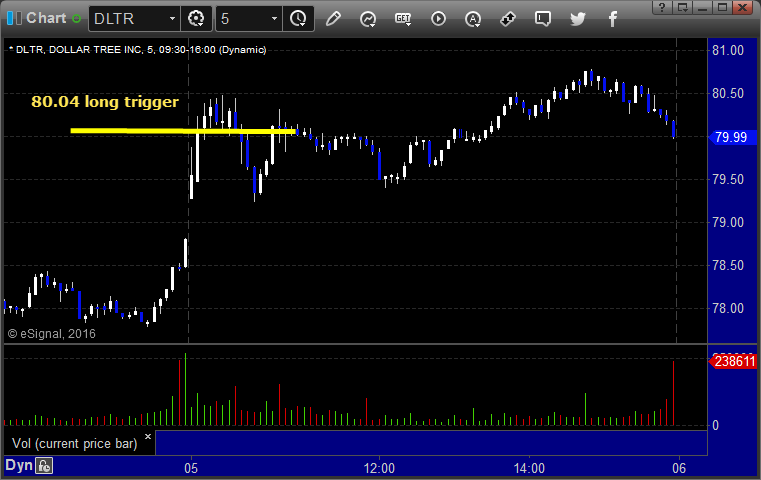Click the blue Chart window icon
This screenshot has width=761, height=480.
[14, 18]
